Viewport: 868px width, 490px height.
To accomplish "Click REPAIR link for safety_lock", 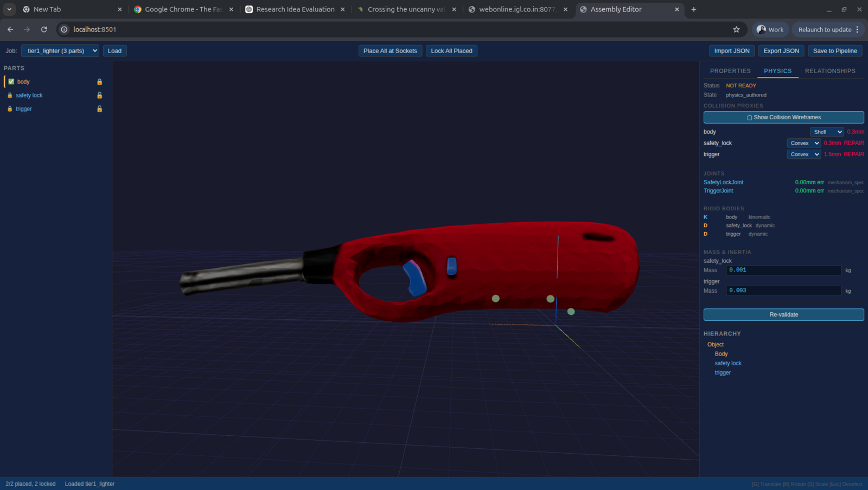I will (x=854, y=143).
